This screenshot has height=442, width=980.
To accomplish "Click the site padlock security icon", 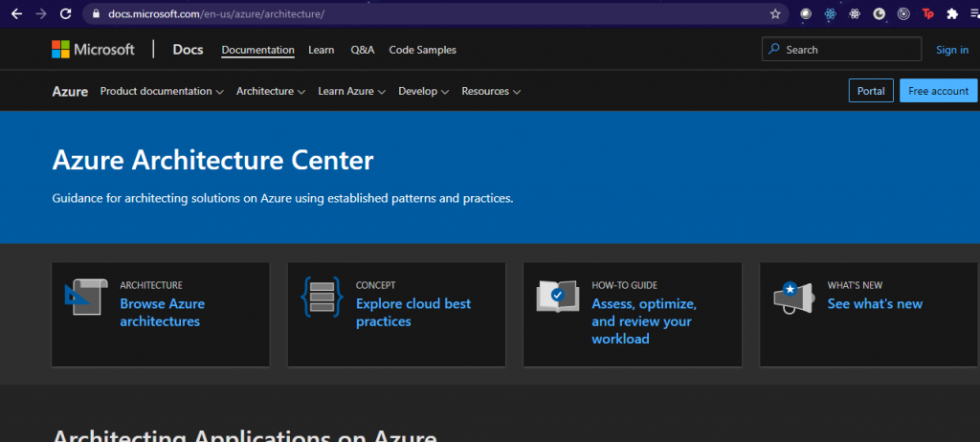I will click(94, 14).
